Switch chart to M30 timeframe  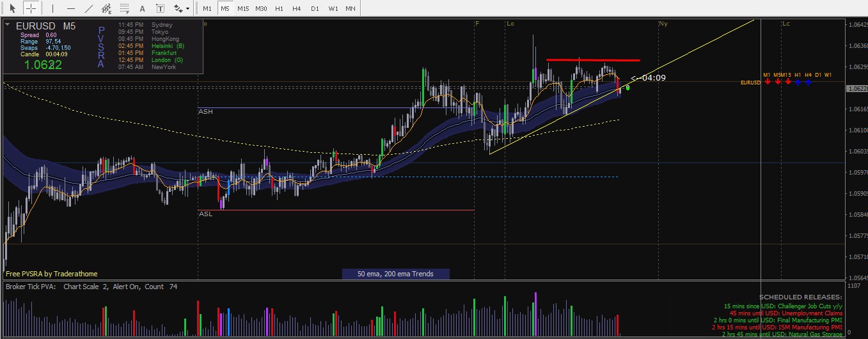point(261,9)
